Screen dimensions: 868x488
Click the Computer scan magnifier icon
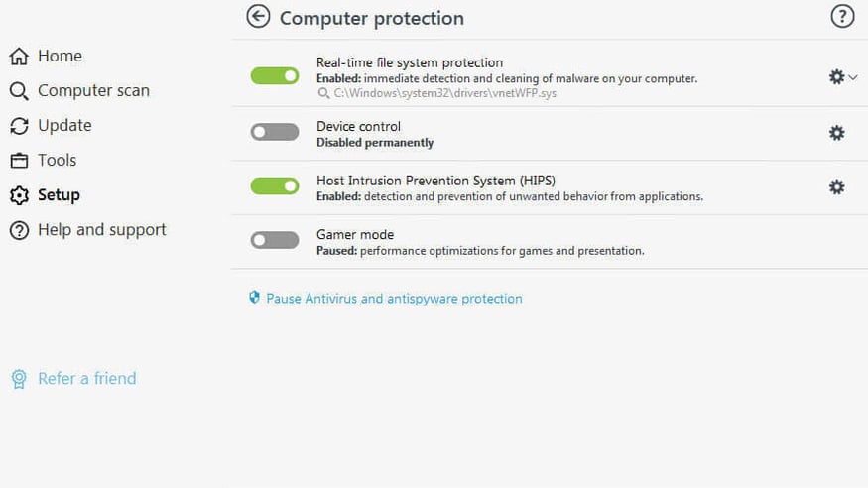tap(19, 91)
